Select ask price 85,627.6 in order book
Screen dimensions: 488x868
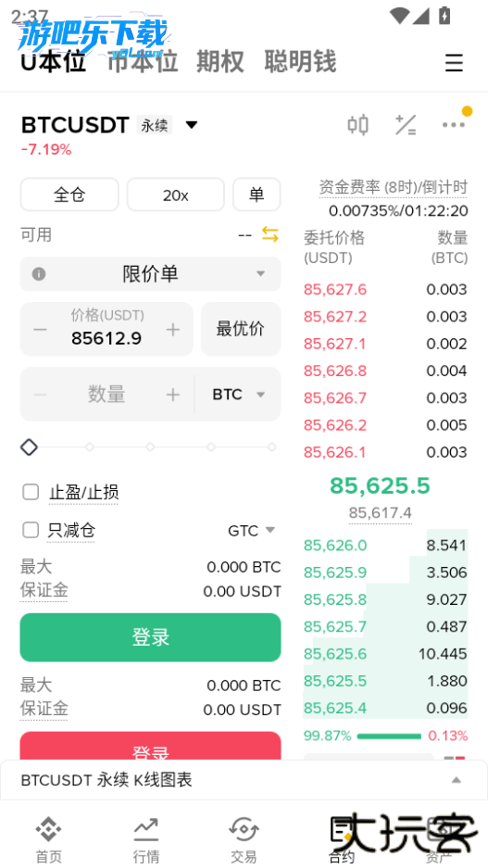pos(335,290)
